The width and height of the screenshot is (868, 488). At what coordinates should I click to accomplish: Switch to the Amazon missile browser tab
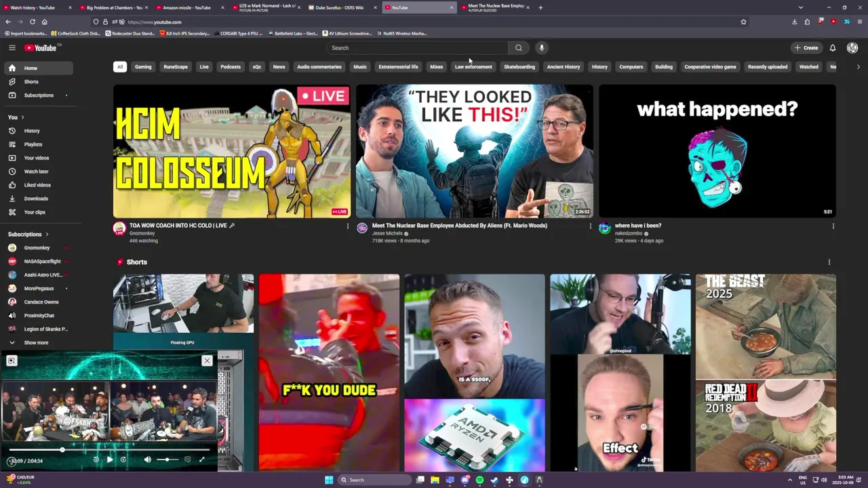click(x=186, y=7)
